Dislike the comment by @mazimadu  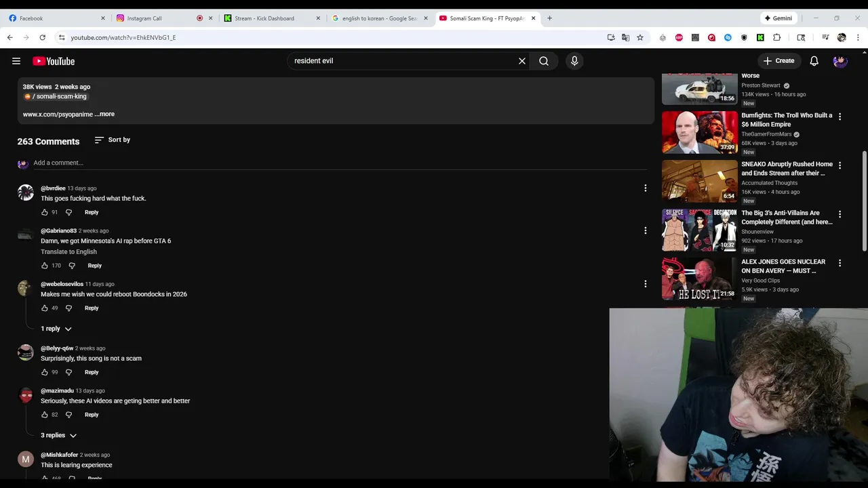68,415
